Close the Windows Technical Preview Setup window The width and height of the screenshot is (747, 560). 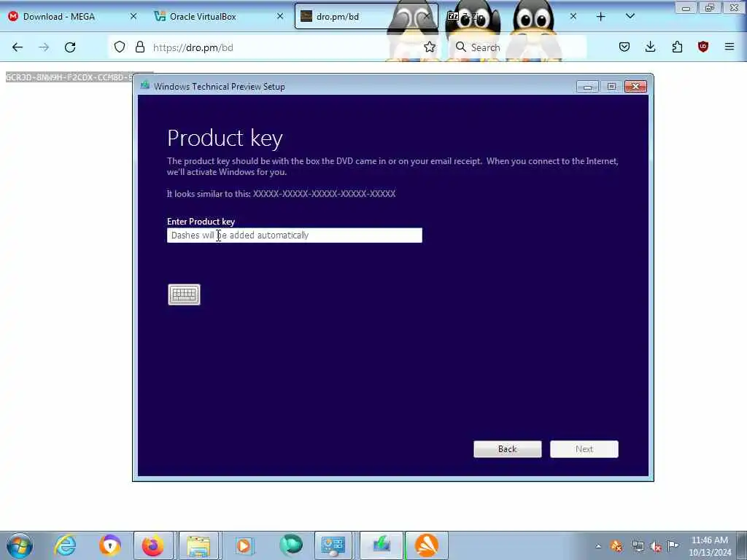[x=635, y=86]
